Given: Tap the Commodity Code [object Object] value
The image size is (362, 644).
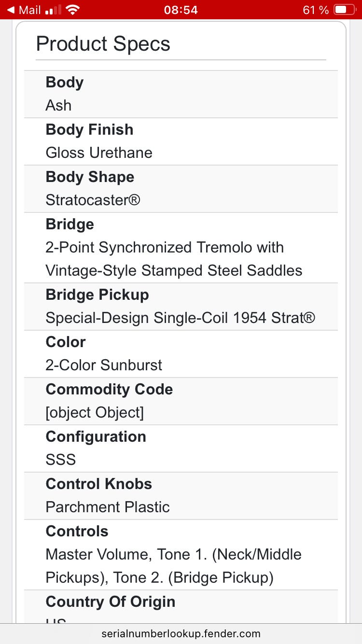Looking at the screenshot, I should tap(95, 413).
